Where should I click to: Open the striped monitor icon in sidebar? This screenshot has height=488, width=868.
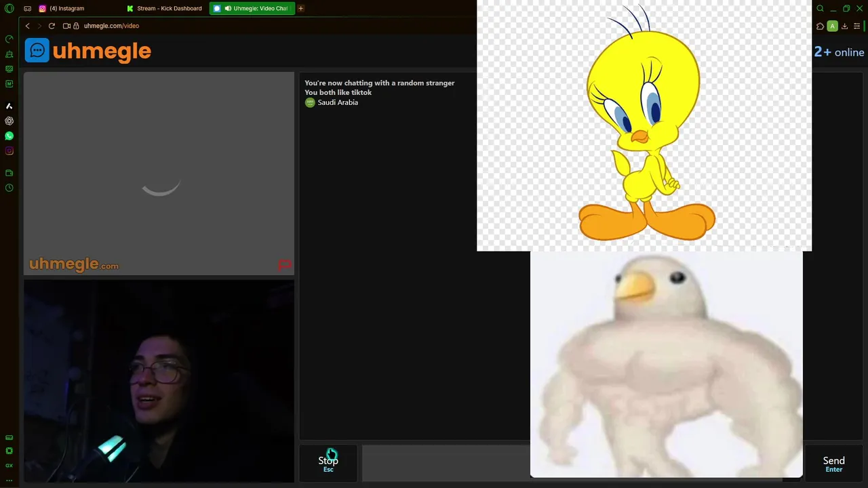pos(9,69)
